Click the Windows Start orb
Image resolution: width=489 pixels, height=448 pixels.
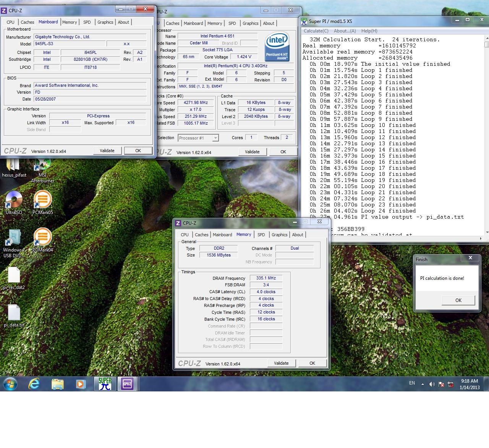10,384
